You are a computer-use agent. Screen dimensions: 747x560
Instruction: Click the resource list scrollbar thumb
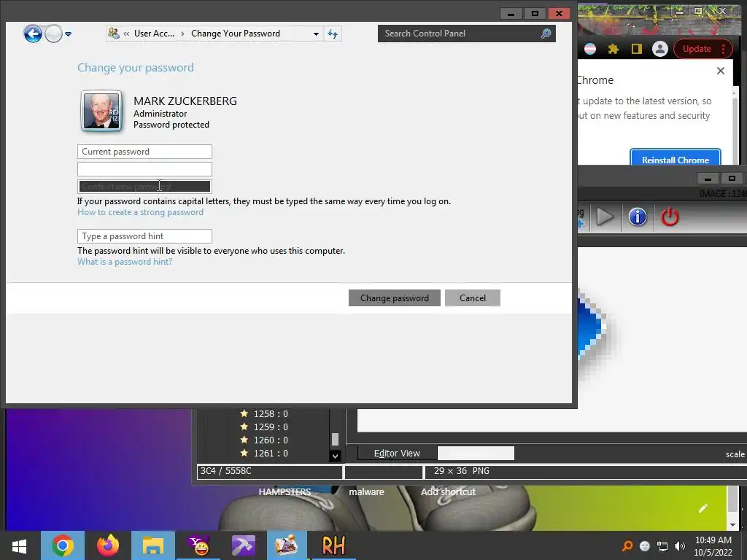click(x=335, y=439)
